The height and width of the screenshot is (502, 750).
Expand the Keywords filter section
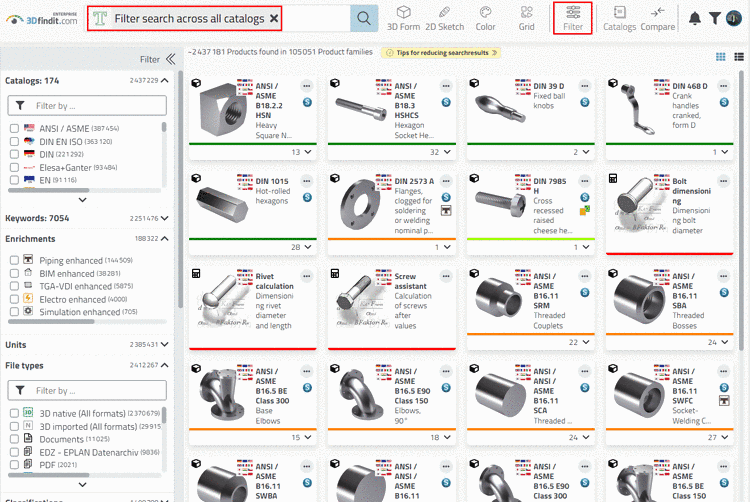tap(165, 218)
